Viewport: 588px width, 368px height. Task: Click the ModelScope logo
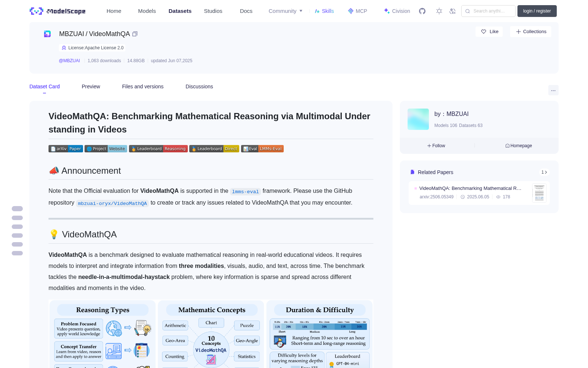[x=58, y=11]
